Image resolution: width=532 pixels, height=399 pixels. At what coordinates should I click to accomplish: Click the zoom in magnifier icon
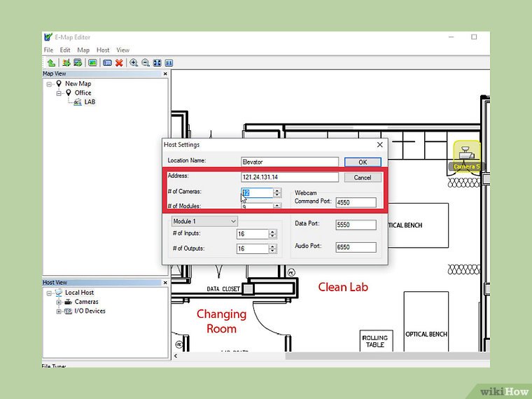pos(134,62)
